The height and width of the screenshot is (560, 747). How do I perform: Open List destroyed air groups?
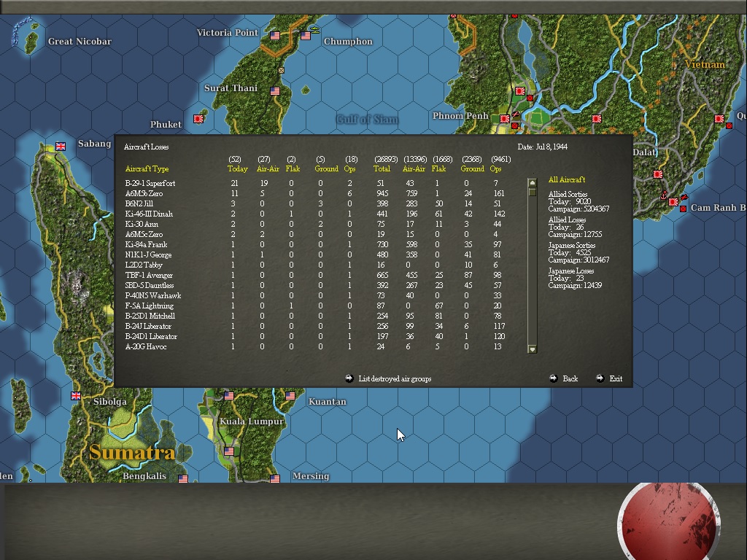(x=395, y=378)
